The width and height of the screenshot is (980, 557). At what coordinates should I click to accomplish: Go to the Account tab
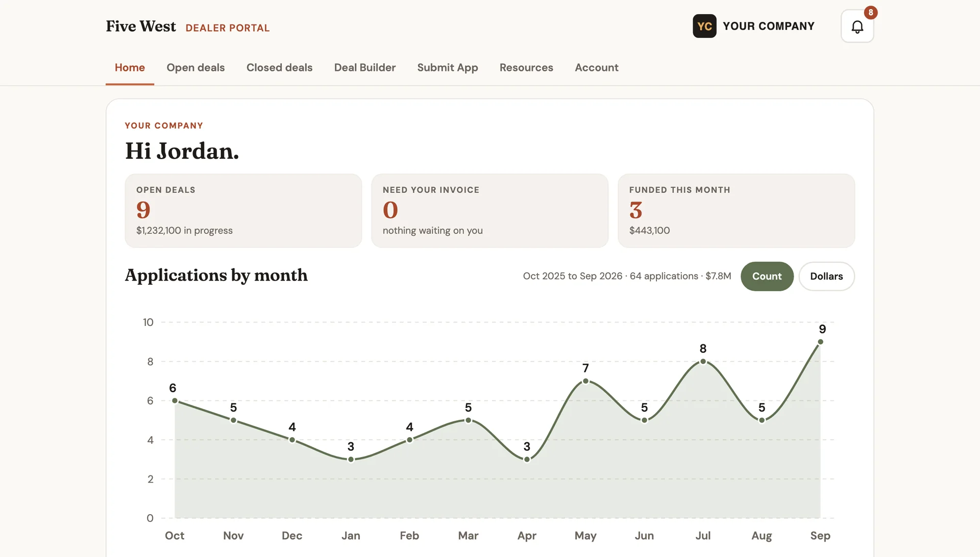pos(597,67)
